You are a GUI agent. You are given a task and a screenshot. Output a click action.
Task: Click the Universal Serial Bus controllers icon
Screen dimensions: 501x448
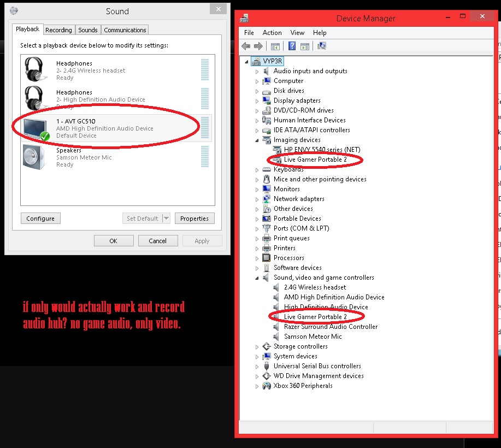[x=267, y=366]
